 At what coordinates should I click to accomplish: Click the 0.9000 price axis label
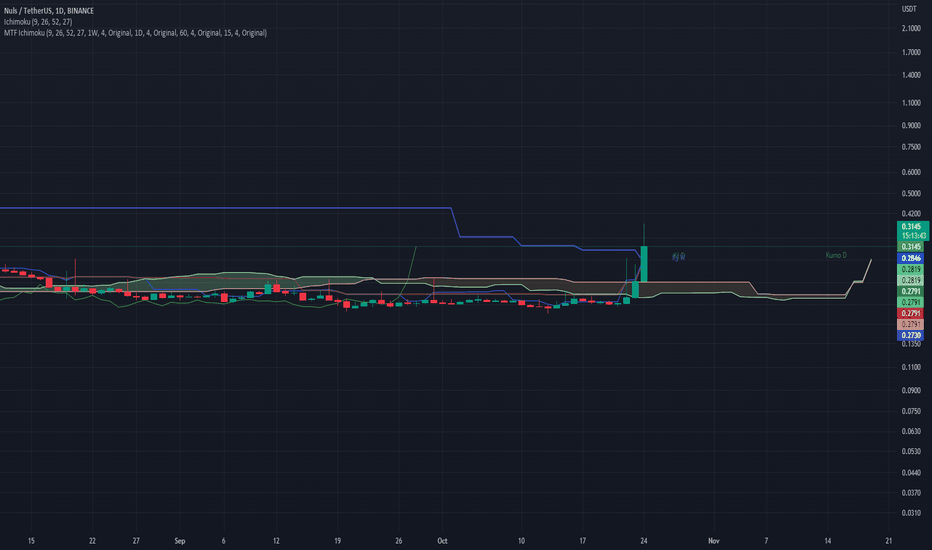tap(911, 125)
